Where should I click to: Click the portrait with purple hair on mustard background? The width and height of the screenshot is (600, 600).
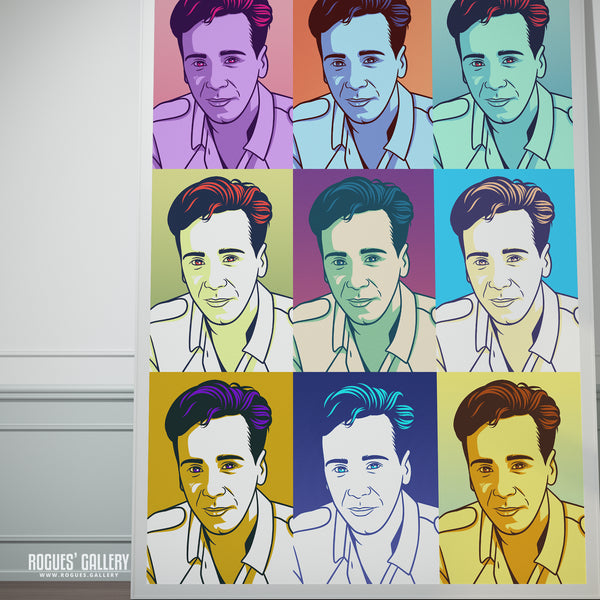(x=220, y=478)
